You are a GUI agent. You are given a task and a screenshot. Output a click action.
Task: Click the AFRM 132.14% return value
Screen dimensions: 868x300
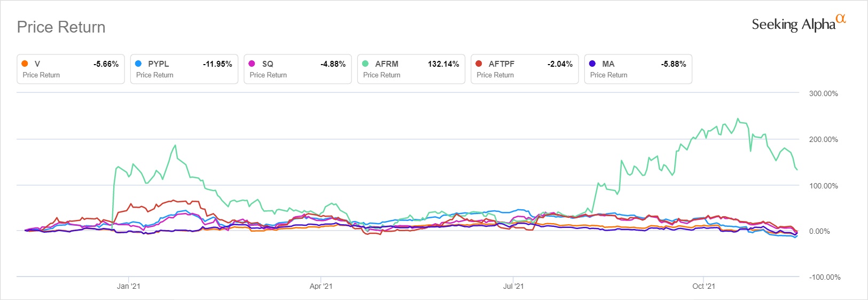click(443, 64)
